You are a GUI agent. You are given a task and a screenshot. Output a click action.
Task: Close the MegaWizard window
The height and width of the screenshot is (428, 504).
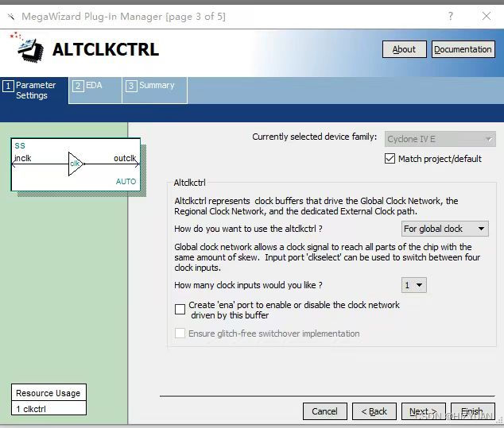(487, 16)
